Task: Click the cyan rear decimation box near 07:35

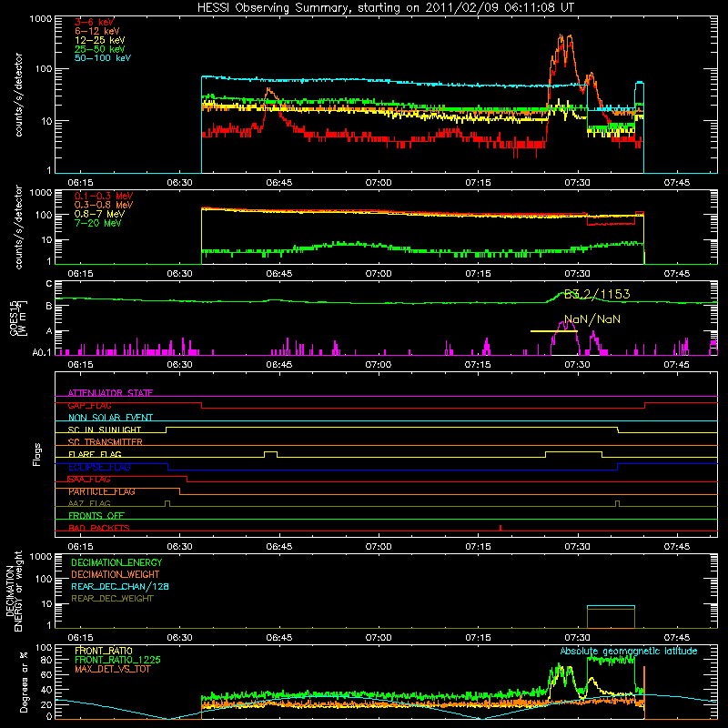Action: (611, 606)
